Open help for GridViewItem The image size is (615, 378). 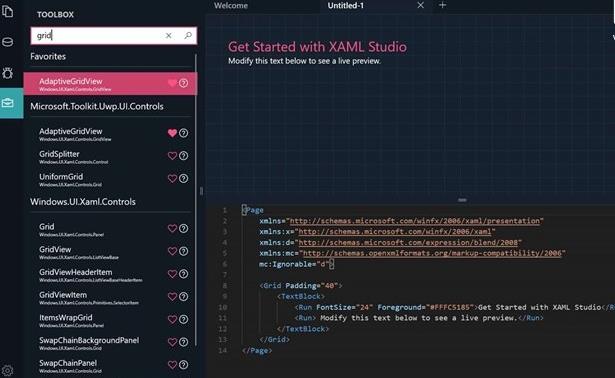click(x=183, y=296)
